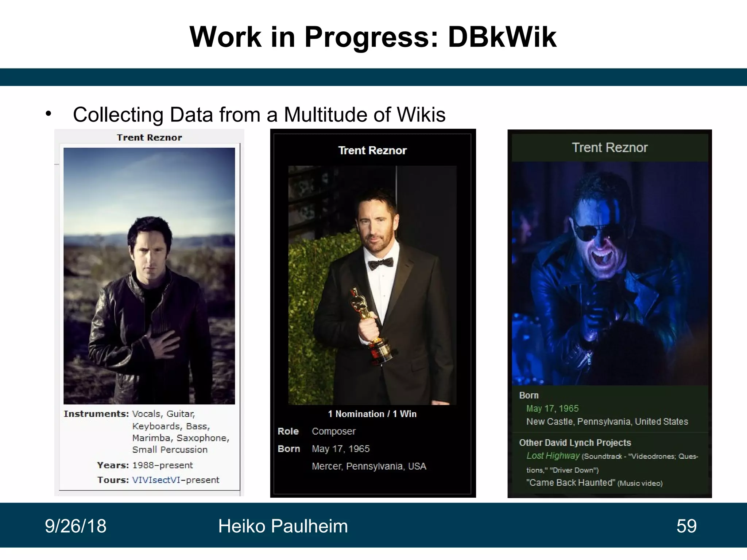
Task: Open the 'Lost Highway' link
Action: coord(553,456)
